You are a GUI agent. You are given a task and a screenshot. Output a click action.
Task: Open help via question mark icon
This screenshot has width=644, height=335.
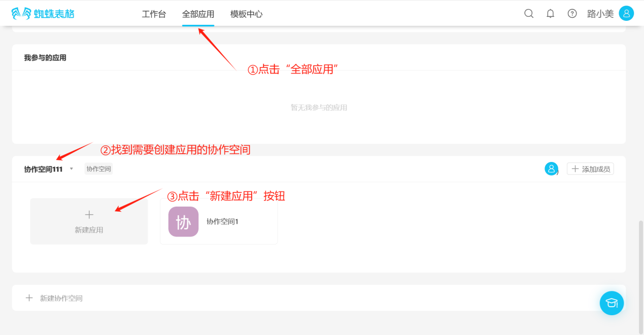point(572,14)
